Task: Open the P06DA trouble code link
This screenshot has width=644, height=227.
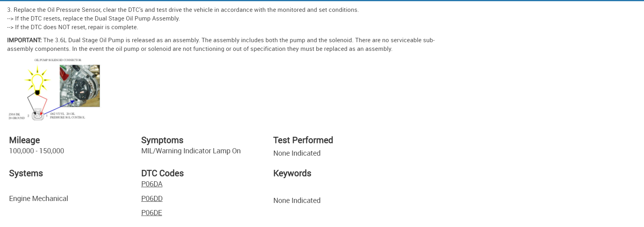Action: point(152,184)
